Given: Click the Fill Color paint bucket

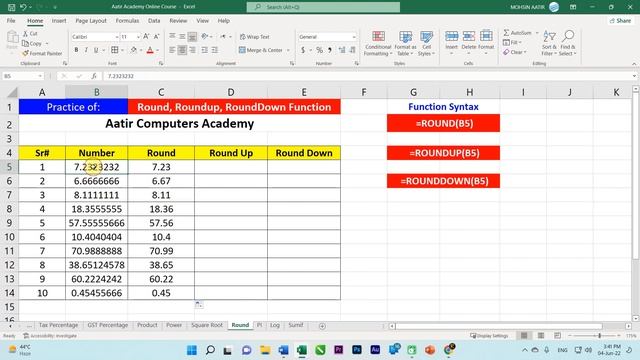Looking at the screenshot, I should [133, 50].
